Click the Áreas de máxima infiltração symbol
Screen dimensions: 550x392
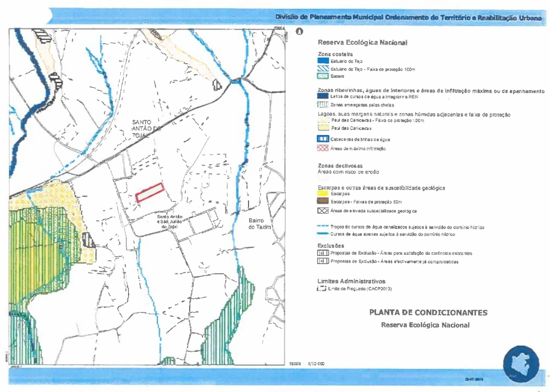click(x=323, y=148)
